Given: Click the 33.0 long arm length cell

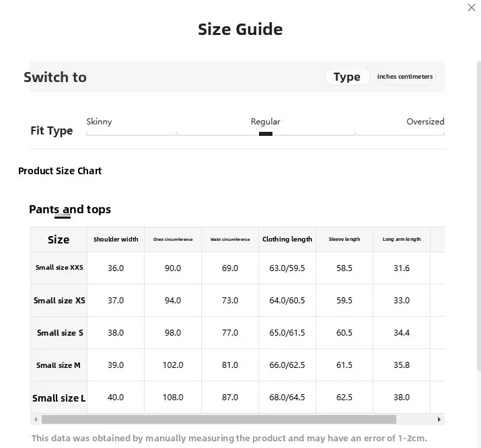Looking at the screenshot, I should 402,301.
